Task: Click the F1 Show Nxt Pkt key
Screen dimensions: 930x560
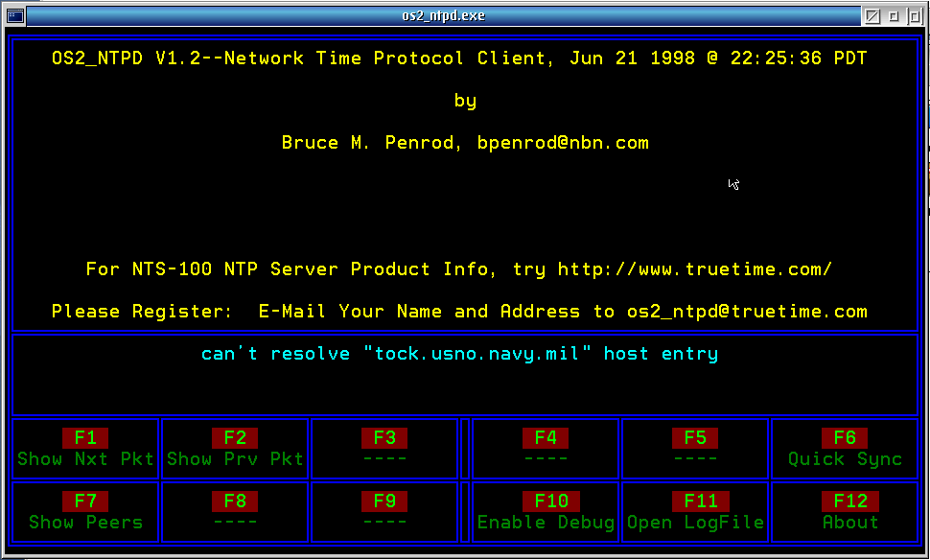Action: 85,449
